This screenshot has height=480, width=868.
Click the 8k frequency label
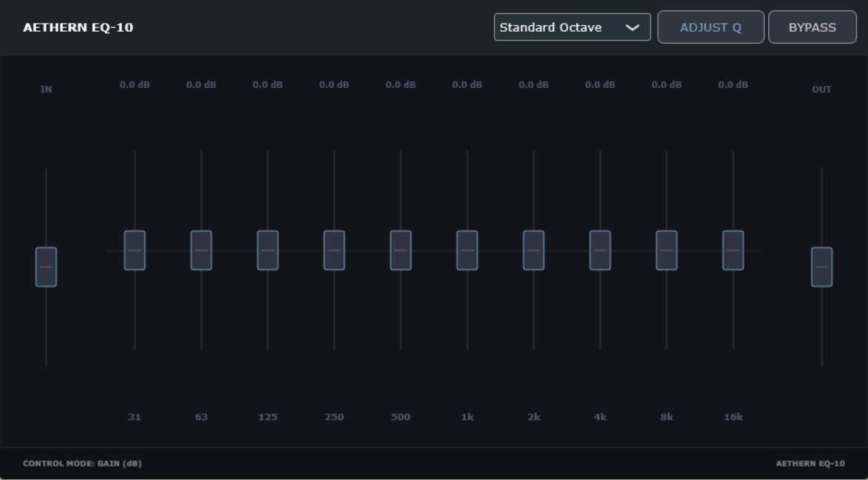(666, 417)
